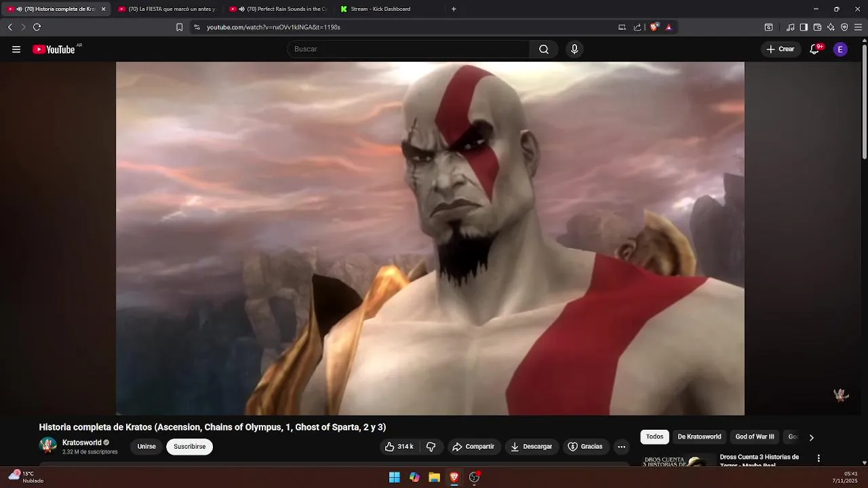Click the video title Historia completa de Kratos
868x488 pixels.
click(x=212, y=427)
